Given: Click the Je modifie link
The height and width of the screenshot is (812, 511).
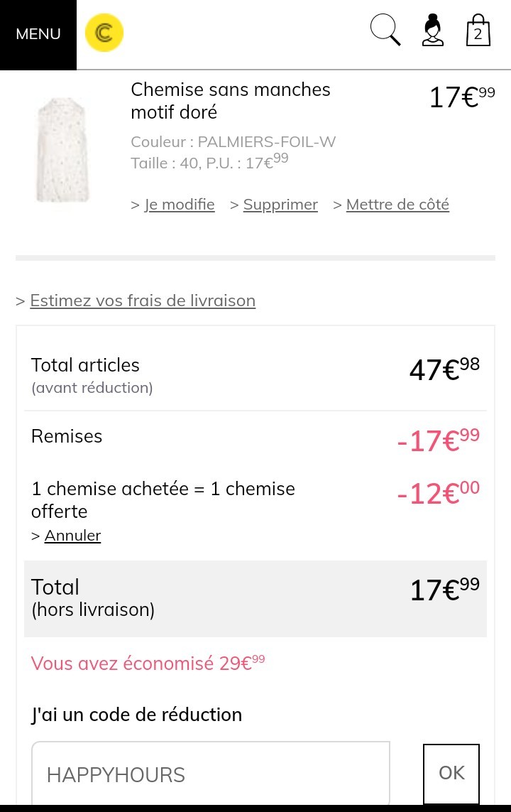Looking at the screenshot, I should tap(180, 205).
